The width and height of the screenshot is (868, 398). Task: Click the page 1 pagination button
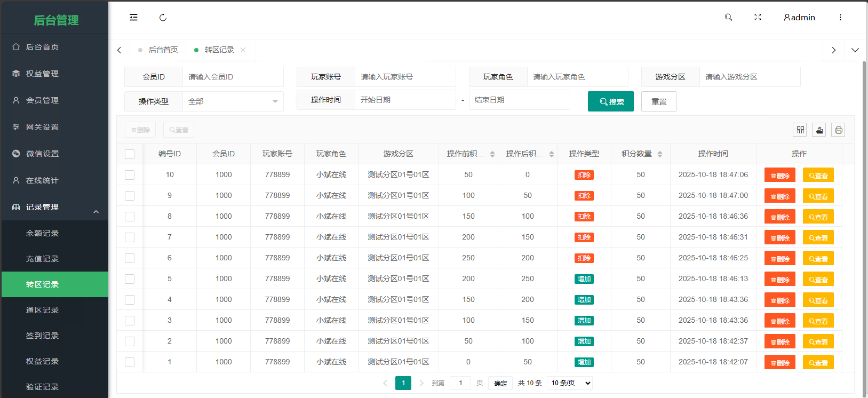coord(403,383)
